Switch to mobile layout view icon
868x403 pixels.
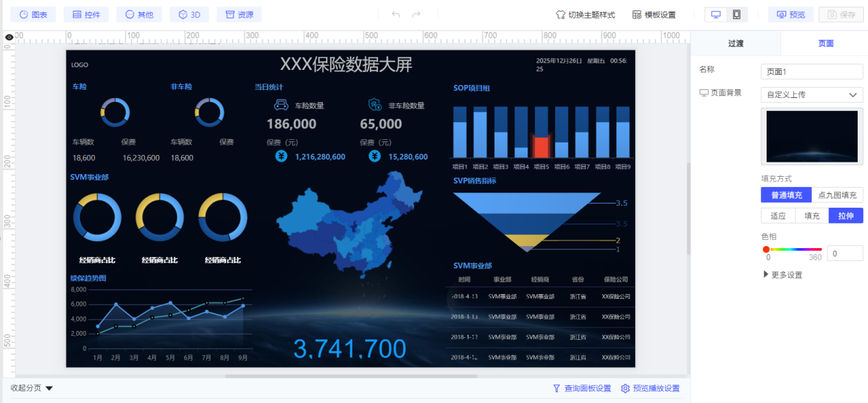736,14
